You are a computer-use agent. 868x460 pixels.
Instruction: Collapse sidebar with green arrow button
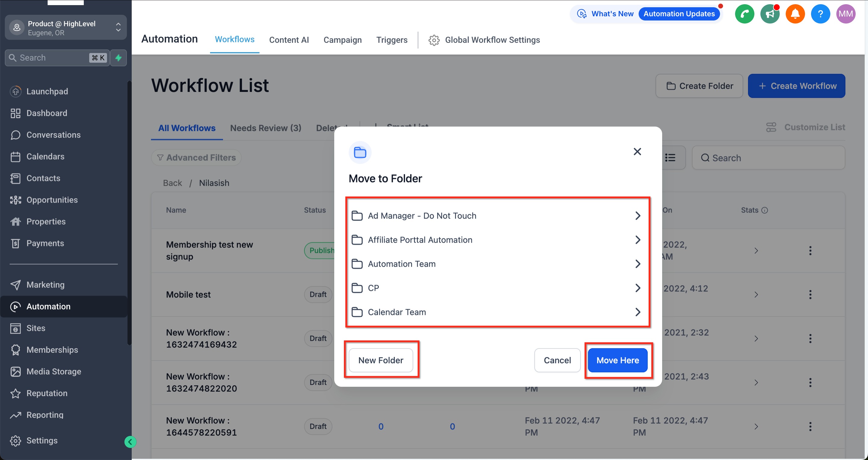[130, 442]
